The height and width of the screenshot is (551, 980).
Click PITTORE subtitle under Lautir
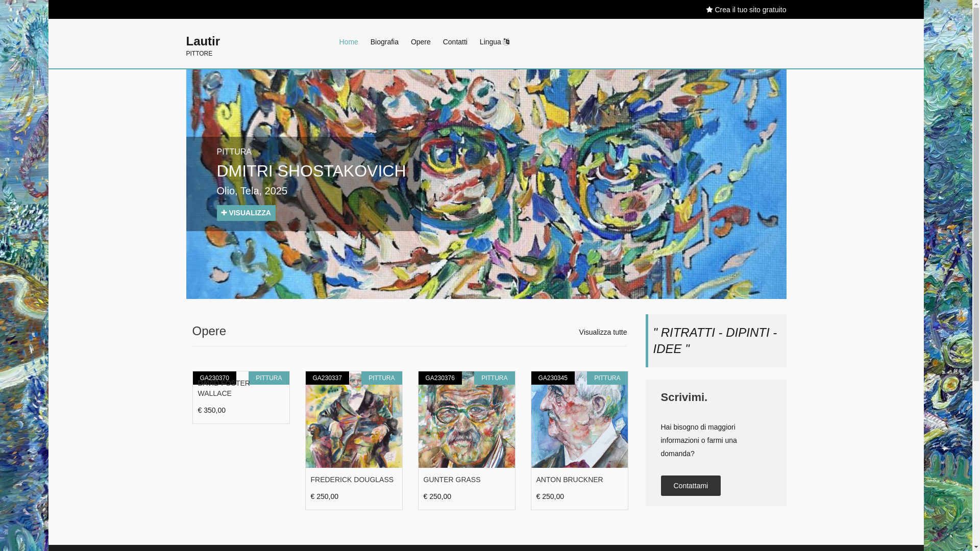[x=200, y=54]
